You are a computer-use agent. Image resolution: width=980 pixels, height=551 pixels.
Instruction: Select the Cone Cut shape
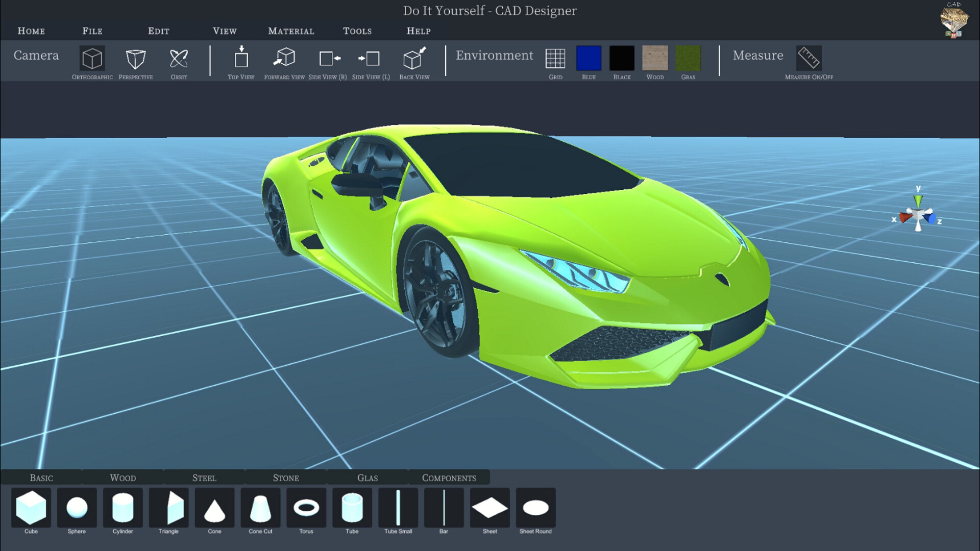(260, 509)
